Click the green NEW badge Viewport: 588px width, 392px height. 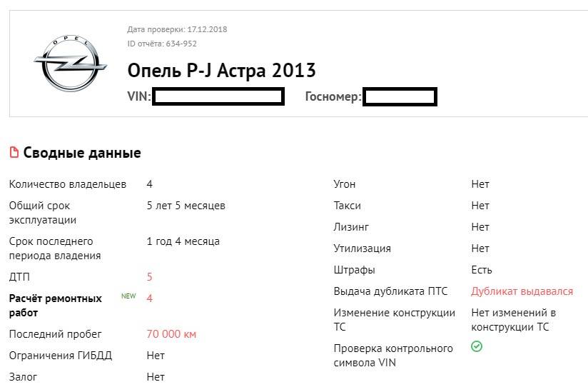(128, 296)
